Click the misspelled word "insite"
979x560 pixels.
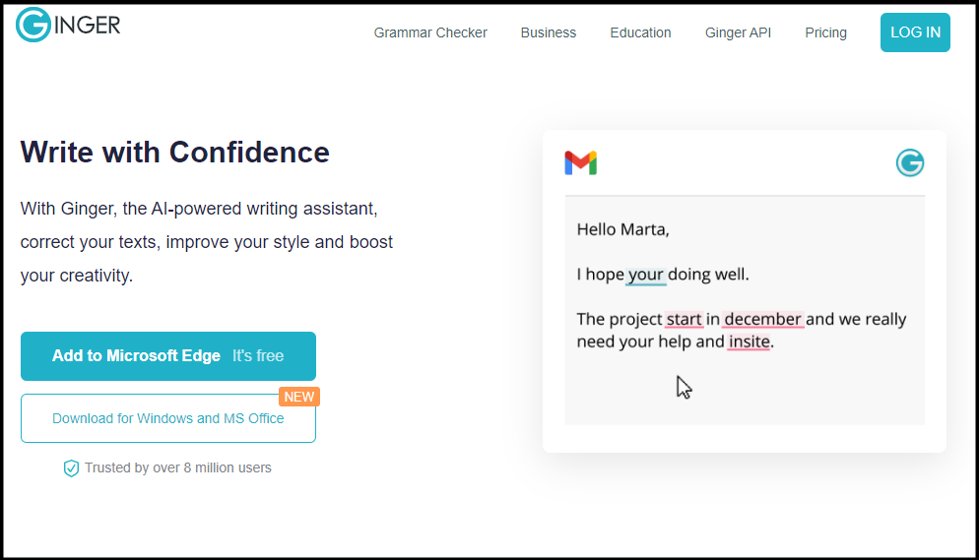click(749, 342)
